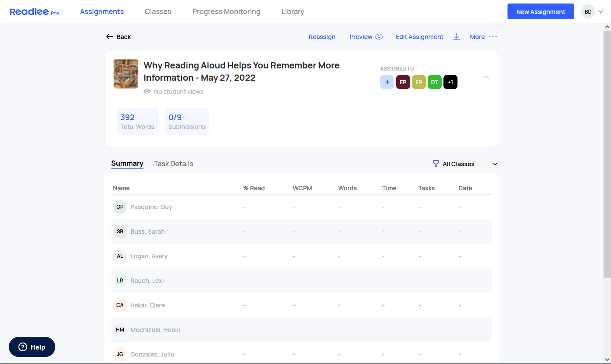Click the WCPM column header

point(302,188)
